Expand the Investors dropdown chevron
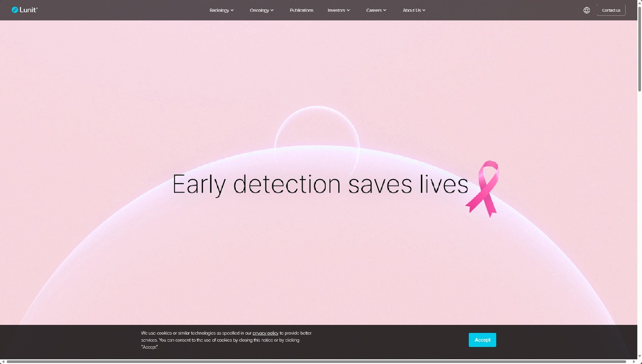642x364 pixels. click(348, 10)
